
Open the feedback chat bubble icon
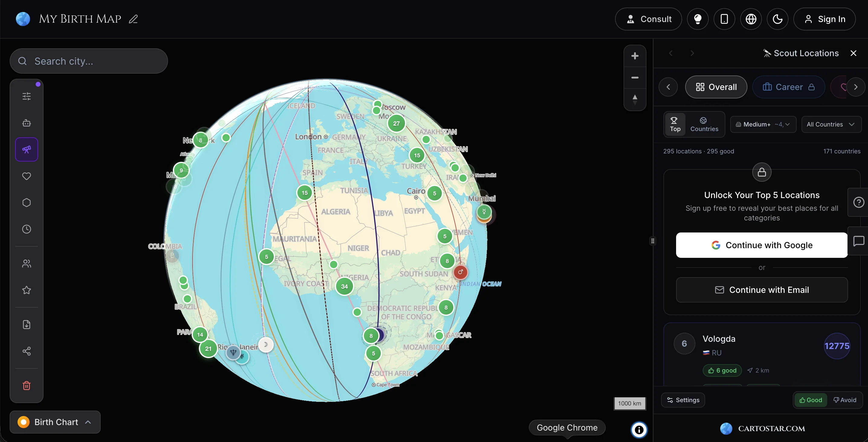tap(858, 241)
